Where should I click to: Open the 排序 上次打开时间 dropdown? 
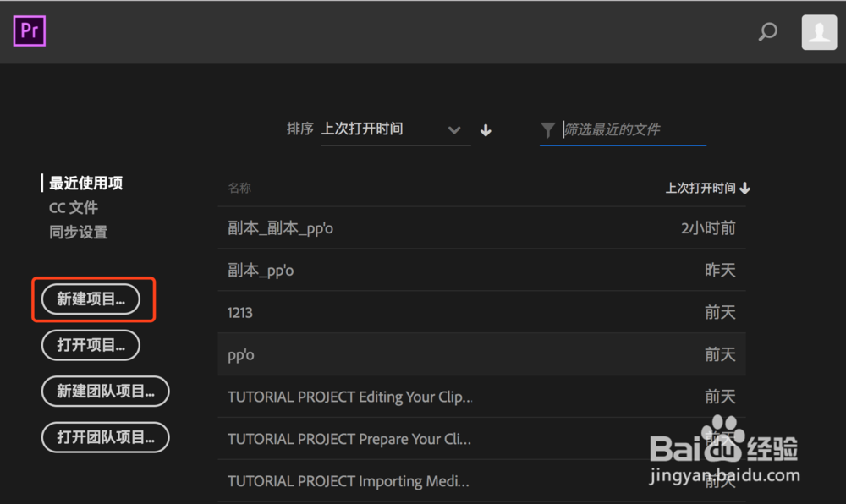pos(395,129)
